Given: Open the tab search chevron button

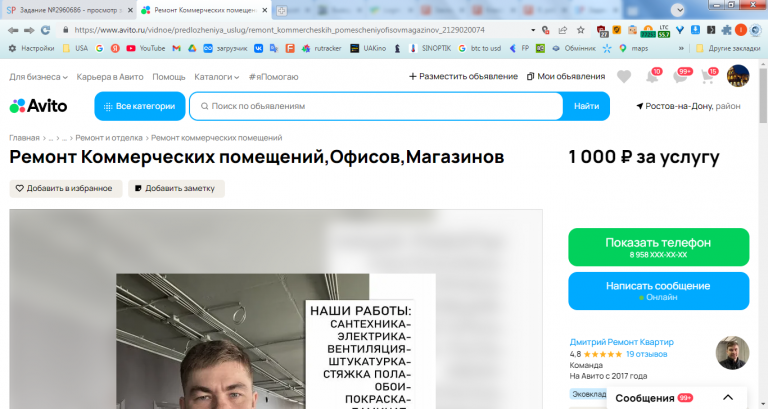Looking at the screenshot, I should click(x=678, y=10).
